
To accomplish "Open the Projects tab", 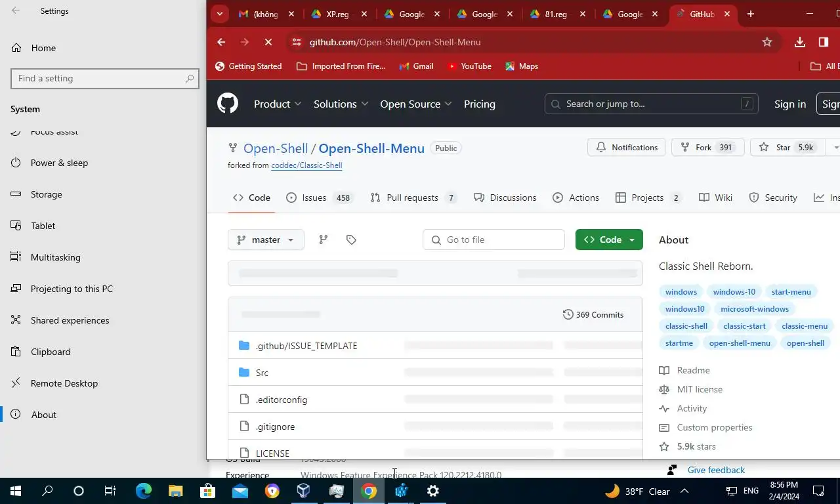I will pos(648,198).
